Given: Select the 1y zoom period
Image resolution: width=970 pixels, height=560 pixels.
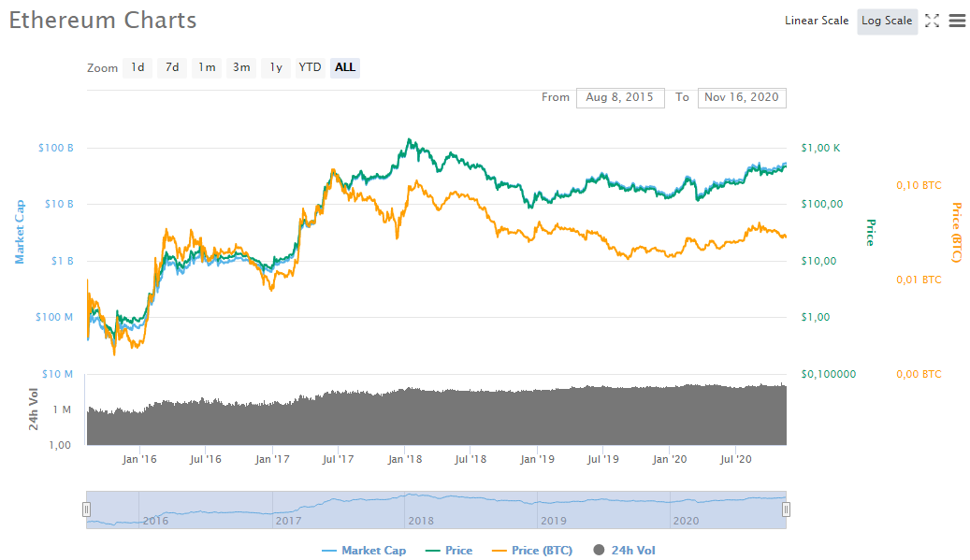Looking at the screenshot, I should point(276,67).
